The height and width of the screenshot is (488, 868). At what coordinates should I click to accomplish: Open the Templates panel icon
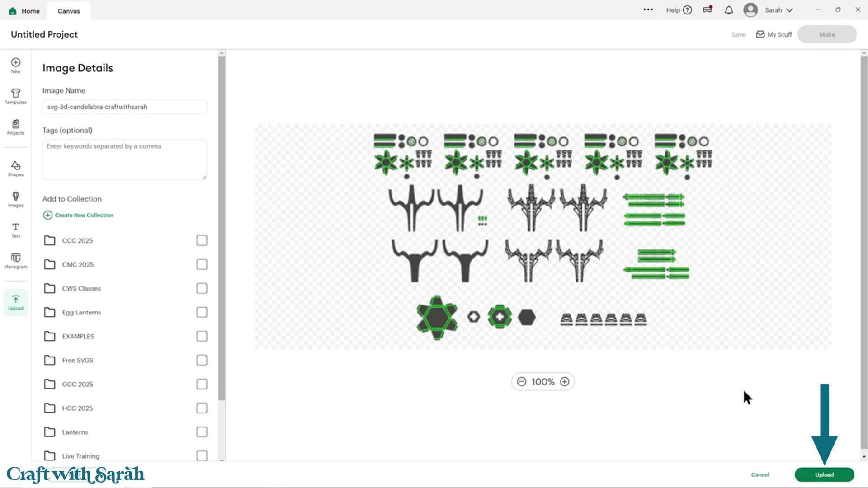[16, 96]
